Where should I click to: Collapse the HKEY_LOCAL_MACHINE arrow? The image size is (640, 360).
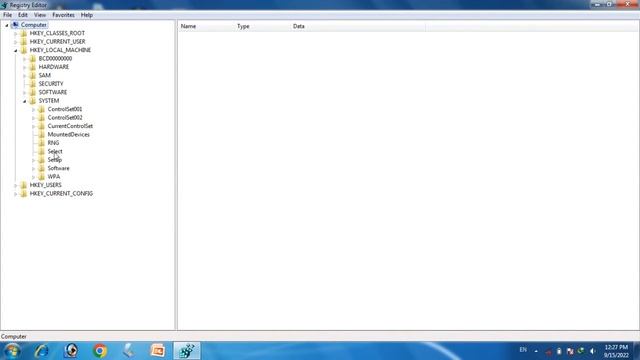click(x=16, y=51)
